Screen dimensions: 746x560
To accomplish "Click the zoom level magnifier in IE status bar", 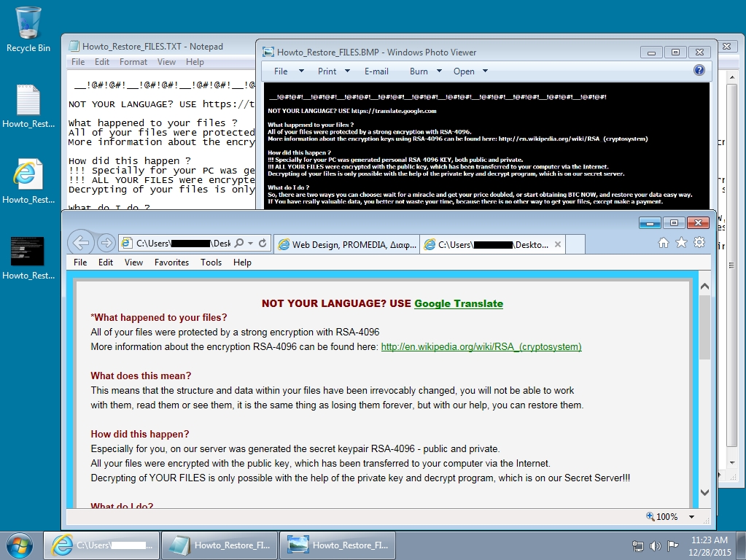I will click(650, 516).
